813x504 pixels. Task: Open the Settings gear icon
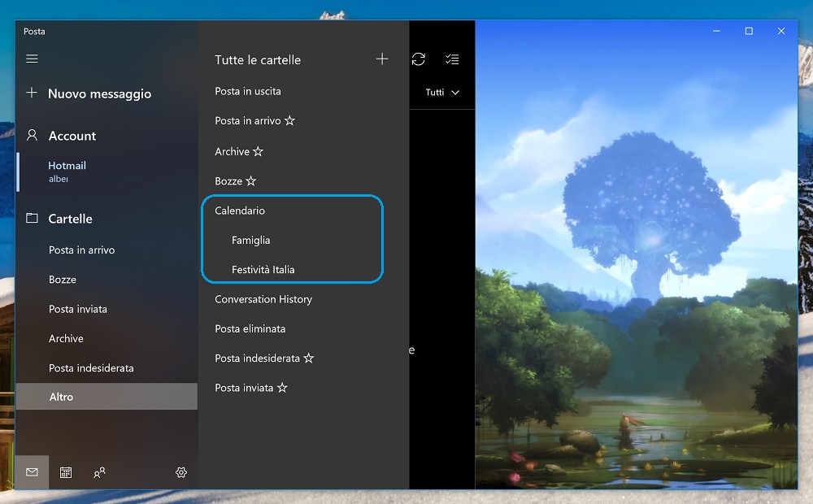(181, 471)
